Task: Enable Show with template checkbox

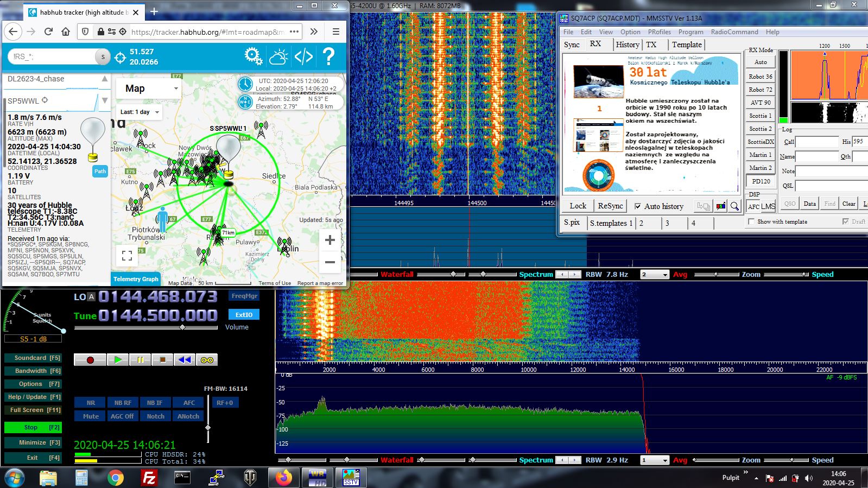Action: click(x=751, y=221)
